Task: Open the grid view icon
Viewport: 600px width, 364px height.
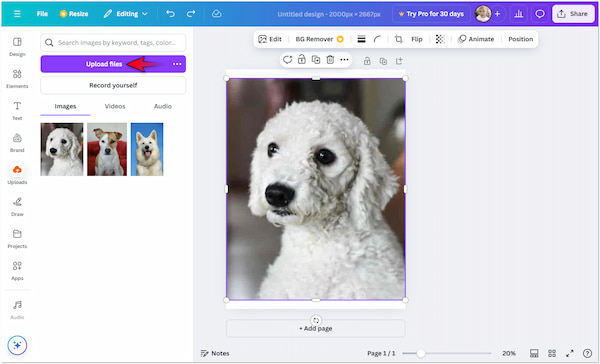Action: pyautogui.click(x=552, y=353)
